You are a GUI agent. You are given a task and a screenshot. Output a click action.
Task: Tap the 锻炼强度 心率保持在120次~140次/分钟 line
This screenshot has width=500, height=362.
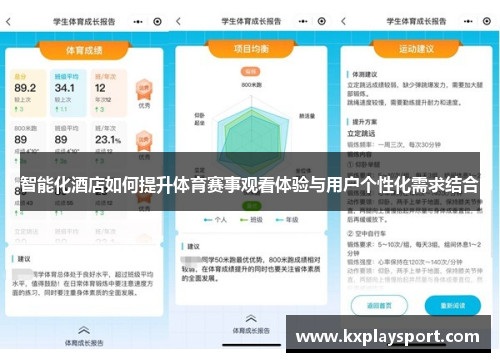point(405,262)
